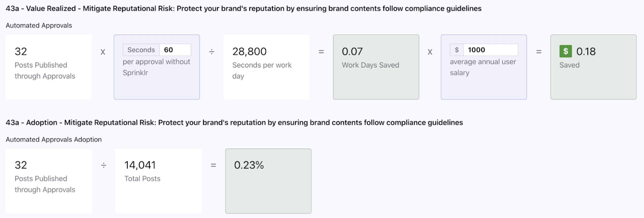Select the 0.18 Saved result card
The height and width of the screenshot is (218, 644).
coord(593,67)
